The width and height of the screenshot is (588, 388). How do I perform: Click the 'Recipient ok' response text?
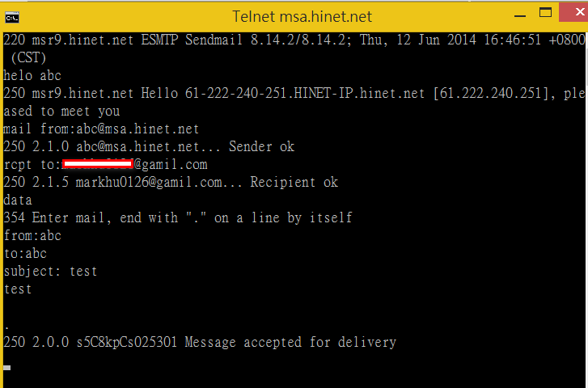pyautogui.click(x=294, y=182)
